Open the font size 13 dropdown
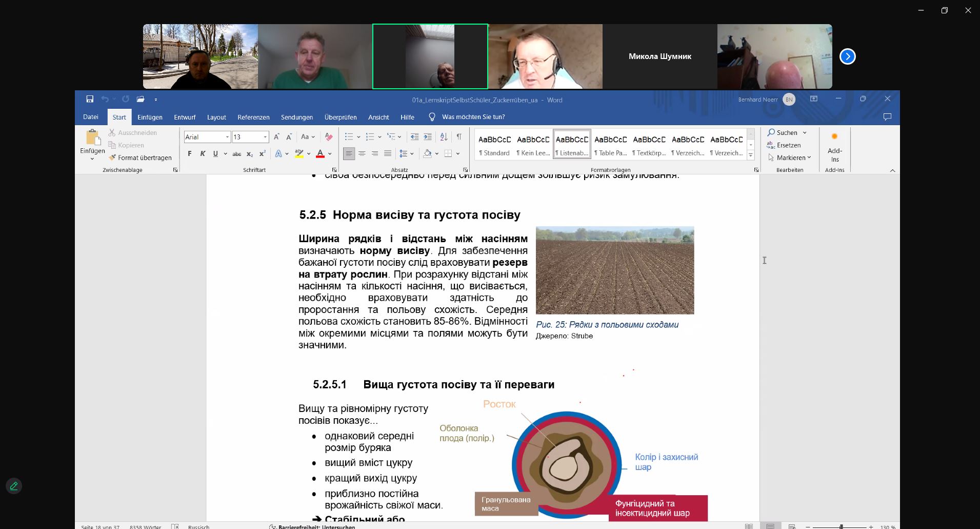The height and width of the screenshot is (529, 980). coord(265,137)
